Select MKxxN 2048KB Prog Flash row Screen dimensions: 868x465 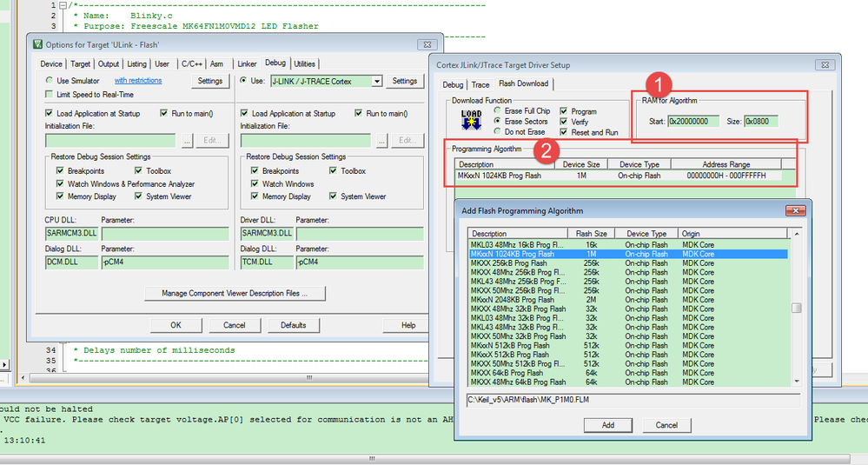coord(628,300)
